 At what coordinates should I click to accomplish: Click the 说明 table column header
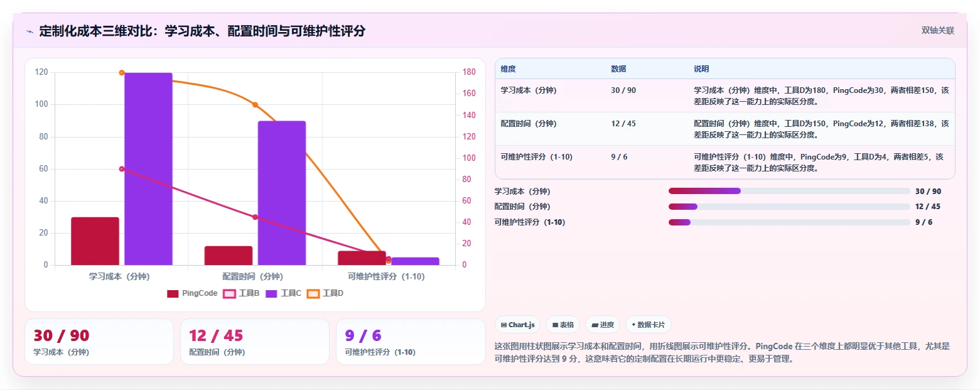pyautogui.click(x=701, y=69)
